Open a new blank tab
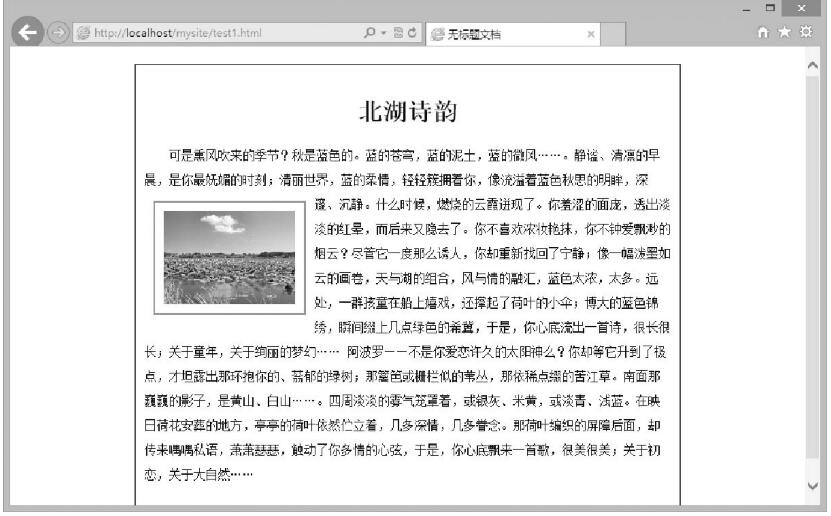Screen dimensions: 831x516 pos(617,34)
